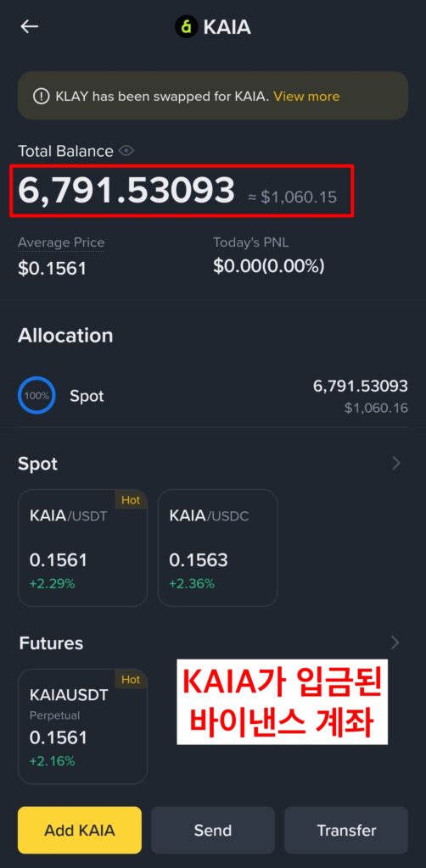Tap the Hot badge on KAIAUSDT futures
Viewport: 426px width, 868px height.
click(x=131, y=679)
